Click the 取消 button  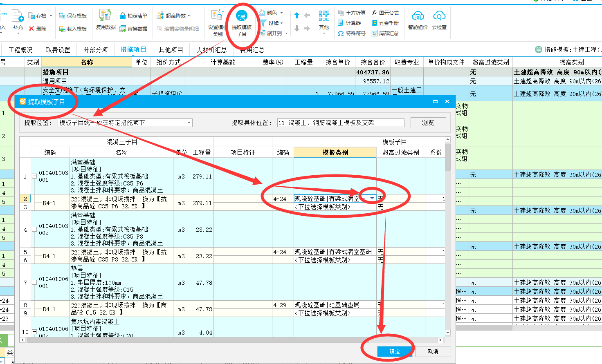(x=433, y=351)
